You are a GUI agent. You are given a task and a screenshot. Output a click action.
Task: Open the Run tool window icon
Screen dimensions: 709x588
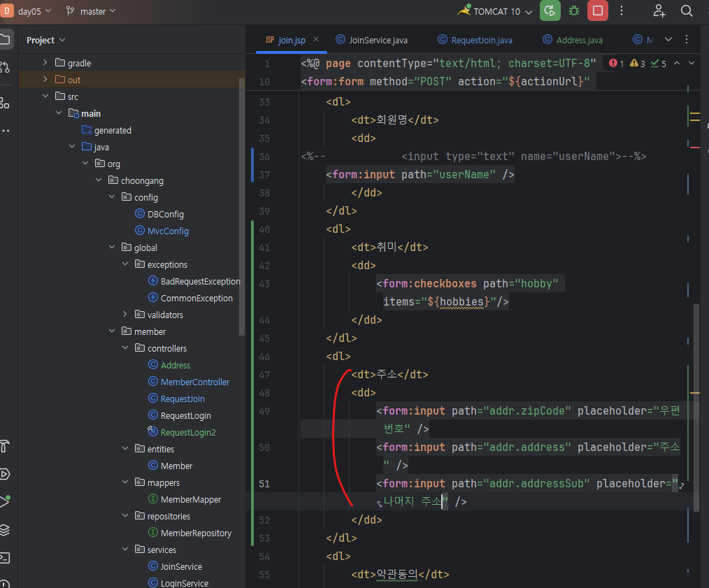(4, 501)
